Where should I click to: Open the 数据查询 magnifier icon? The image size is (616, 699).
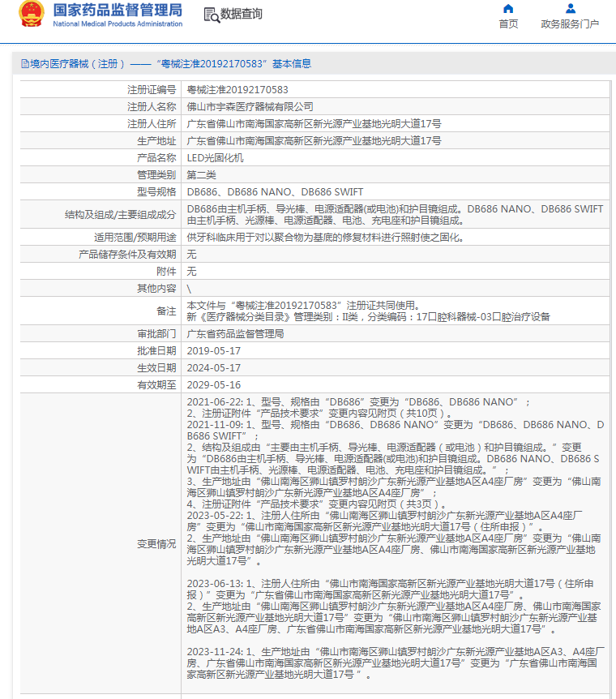click(212, 15)
